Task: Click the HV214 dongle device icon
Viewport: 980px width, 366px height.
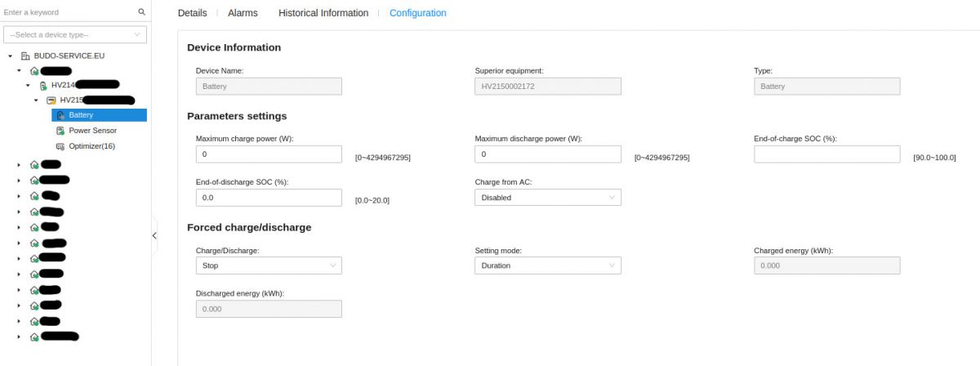Action: [x=43, y=85]
